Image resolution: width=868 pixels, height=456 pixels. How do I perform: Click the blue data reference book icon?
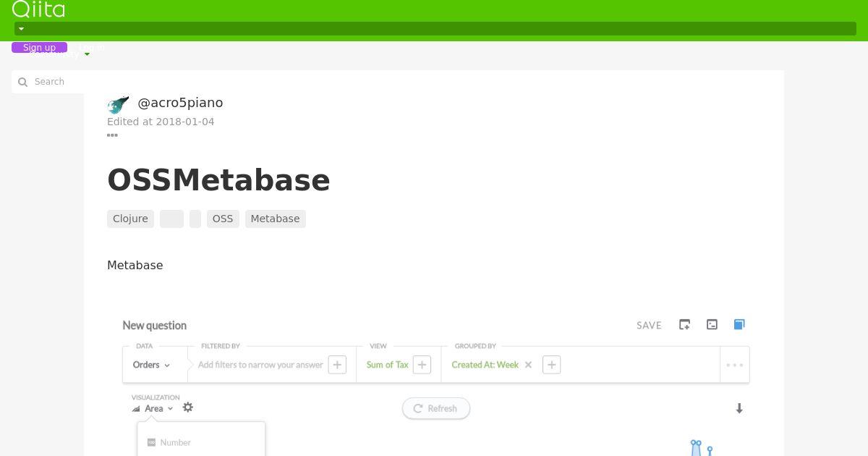point(739,324)
